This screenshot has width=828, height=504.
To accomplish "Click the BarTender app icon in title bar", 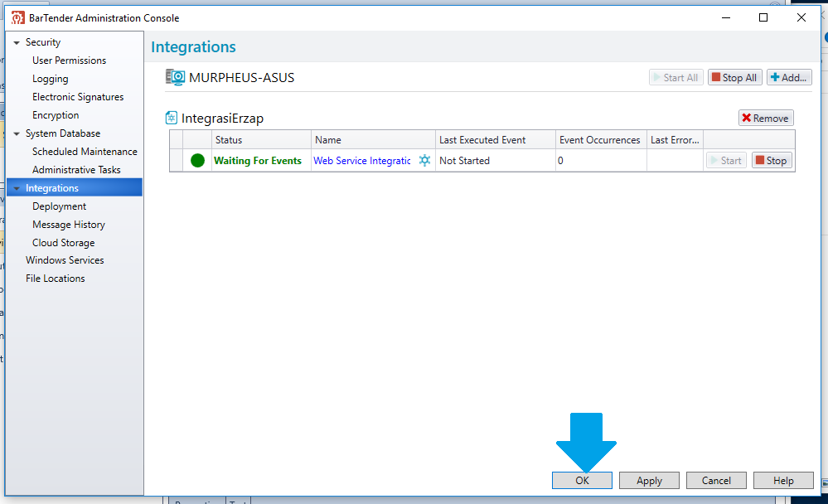I will coord(18,18).
